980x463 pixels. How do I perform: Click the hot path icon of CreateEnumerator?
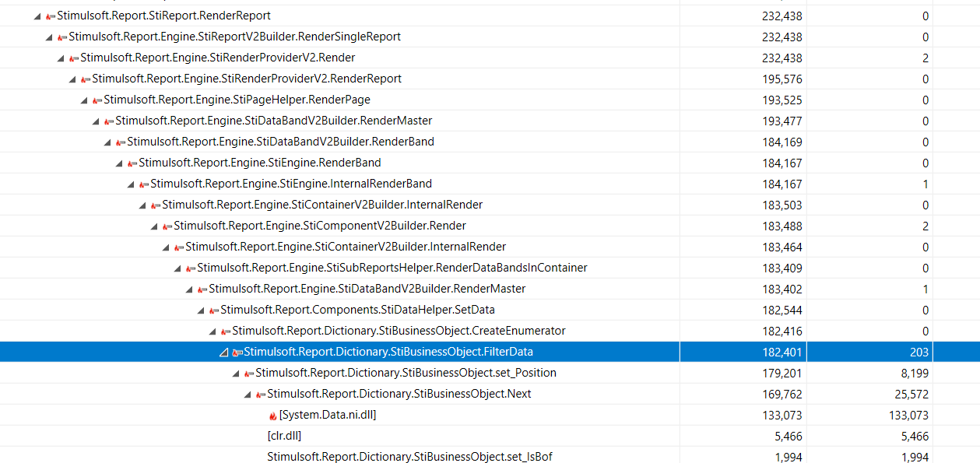coord(226,331)
